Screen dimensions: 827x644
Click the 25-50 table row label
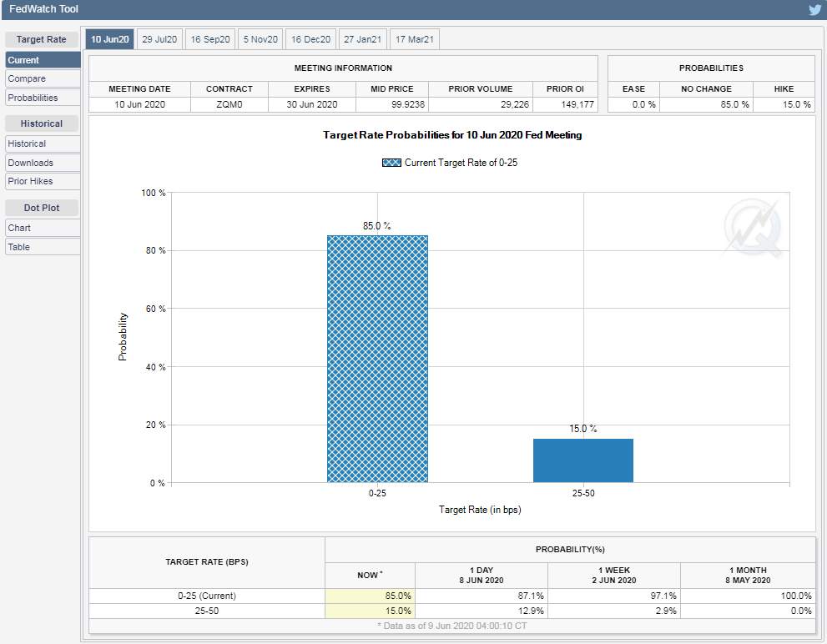207,611
